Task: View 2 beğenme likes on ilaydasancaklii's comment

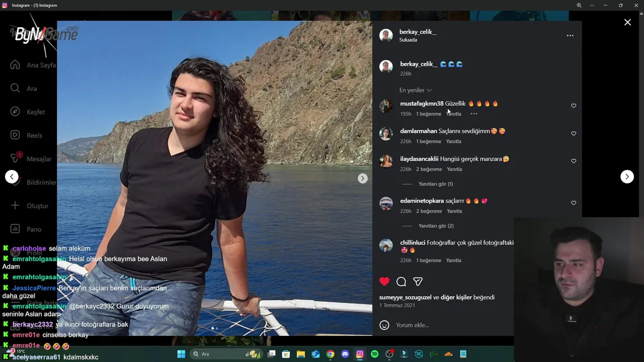Action: click(x=429, y=169)
